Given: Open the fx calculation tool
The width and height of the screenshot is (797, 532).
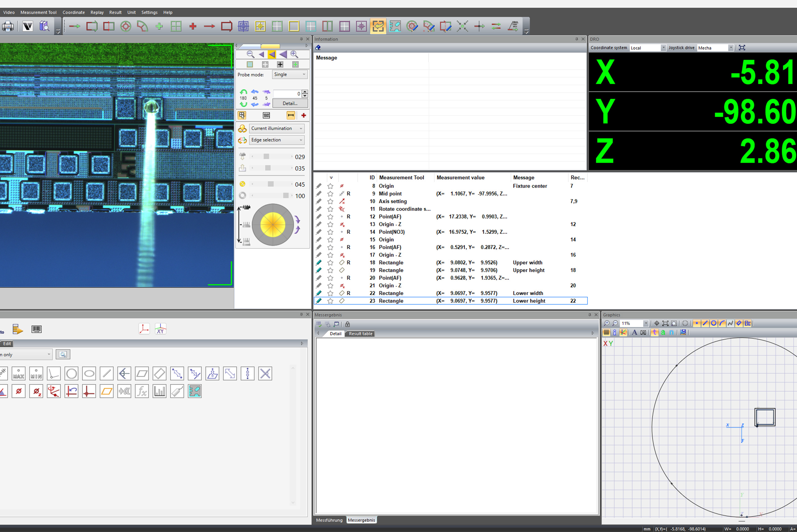Looking at the screenshot, I should pyautogui.click(x=142, y=391).
